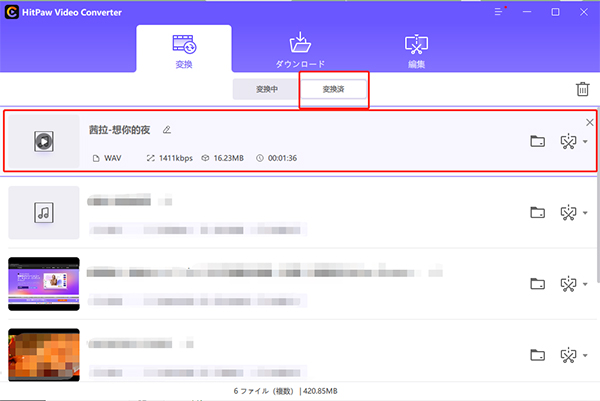Minimize the HitPaw Video Converter window
The width and height of the screenshot is (600, 401).
527,12
